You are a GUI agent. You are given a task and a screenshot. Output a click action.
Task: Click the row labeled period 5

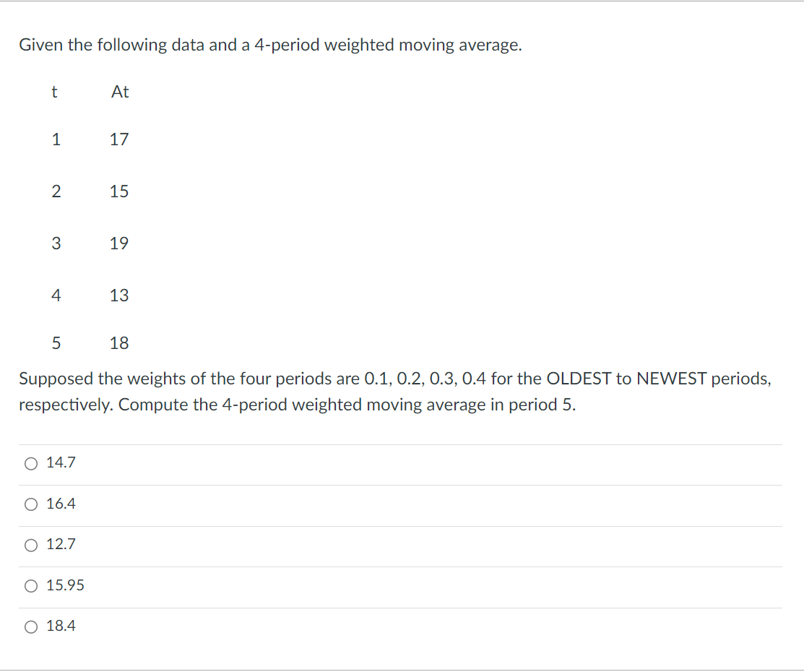click(x=57, y=343)
